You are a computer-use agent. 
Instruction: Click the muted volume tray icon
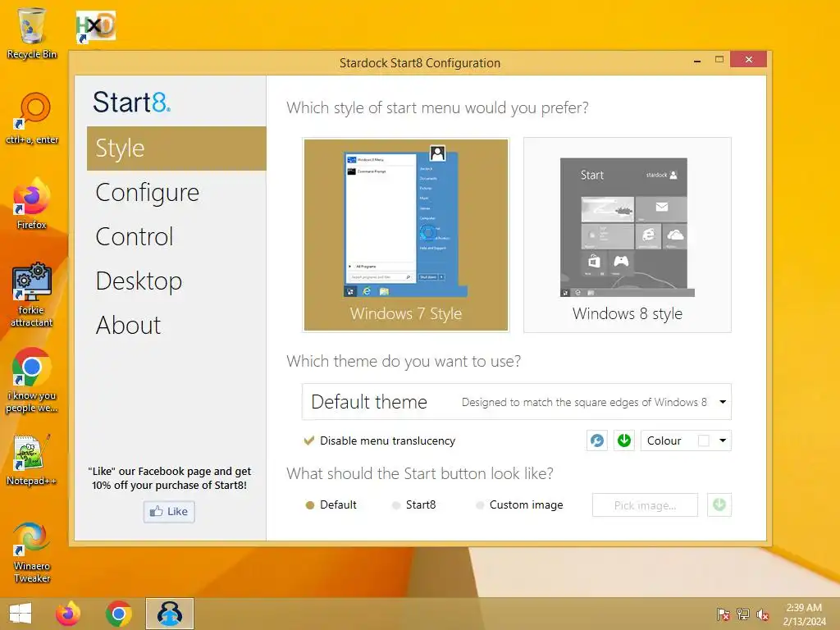tap(763, 614)
